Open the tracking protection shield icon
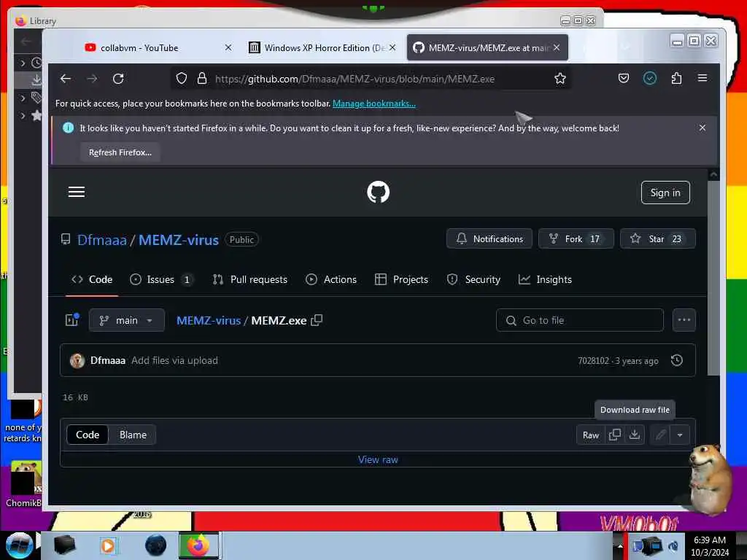The image size is (747, 560). pyautogui.click(x=182, y=78)
